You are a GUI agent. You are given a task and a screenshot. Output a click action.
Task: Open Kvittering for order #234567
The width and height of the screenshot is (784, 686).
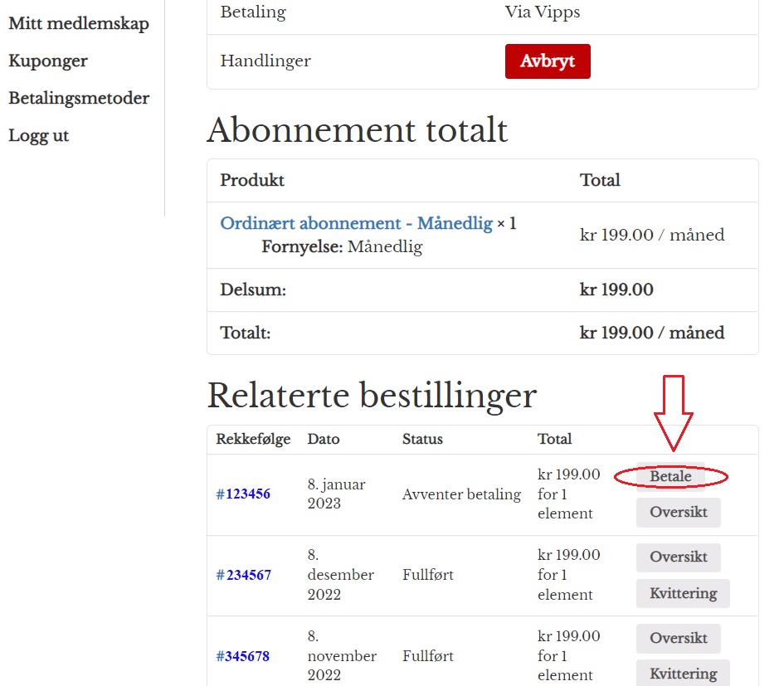(682, 593)
